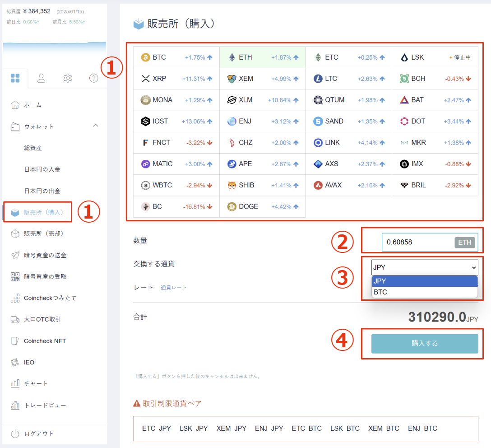This screenshot has width=491, height=448.
Task: Open 販売所（売却） in the sidebar
Action: pyautogui.click(x=43, y=234)
